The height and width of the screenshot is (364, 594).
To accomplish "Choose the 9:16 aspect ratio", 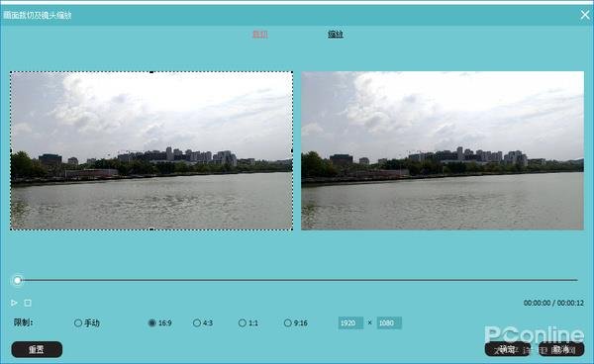I will [295, 322].
